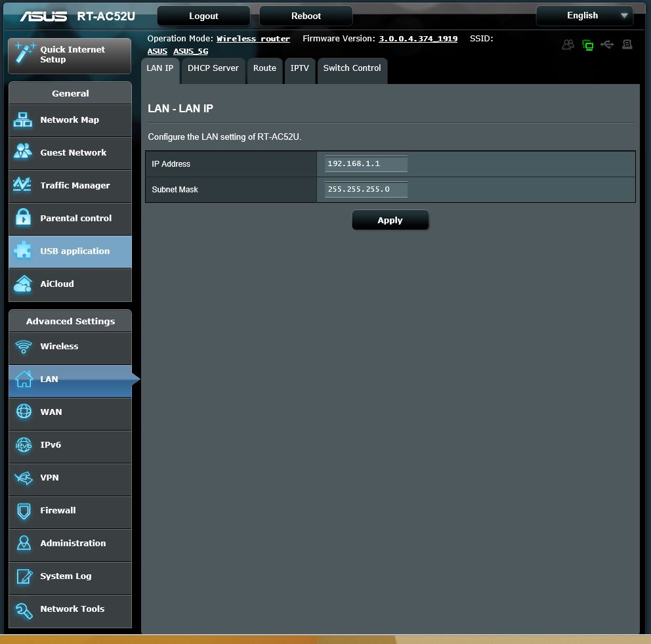Go to IPv6 settings

(70, 446)
